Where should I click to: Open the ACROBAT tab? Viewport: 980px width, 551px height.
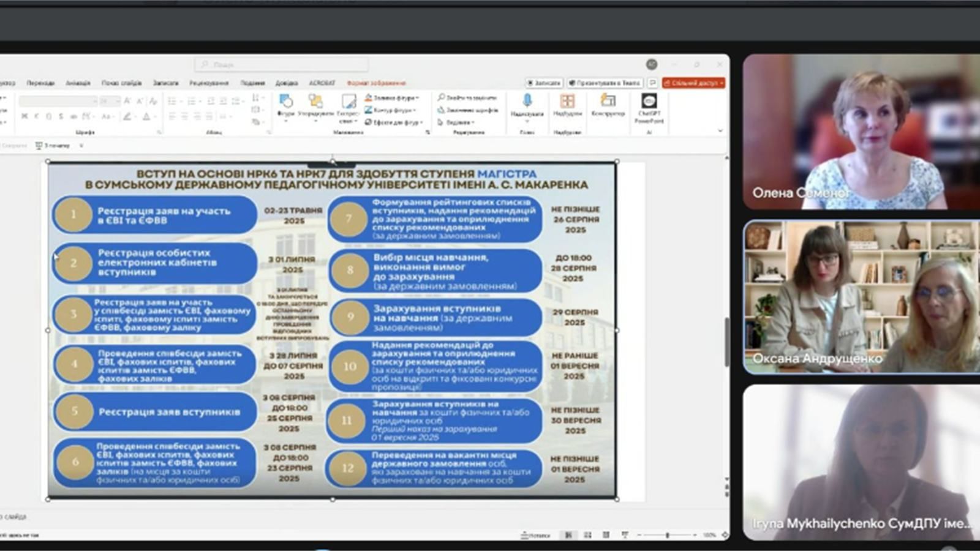[x=322, y=83]
